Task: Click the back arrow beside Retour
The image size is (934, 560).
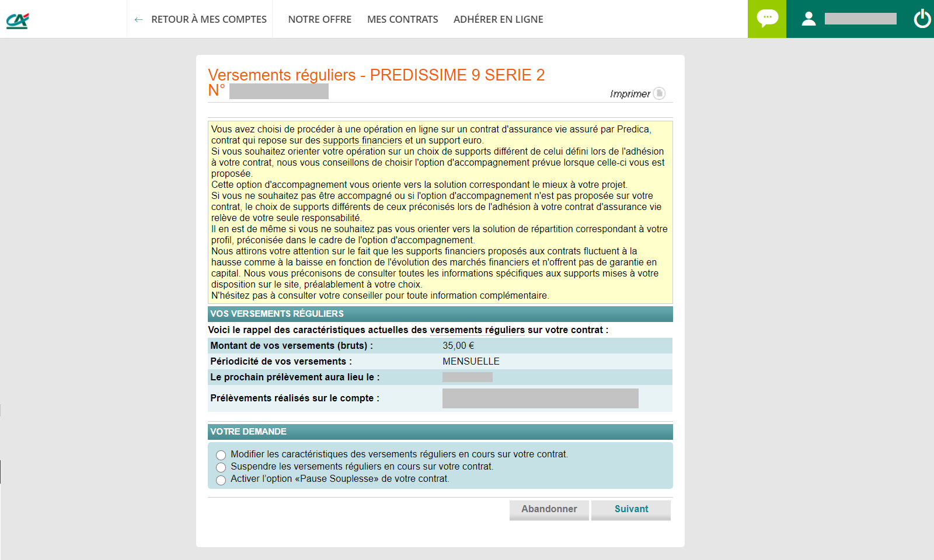Action: point(138,20)
